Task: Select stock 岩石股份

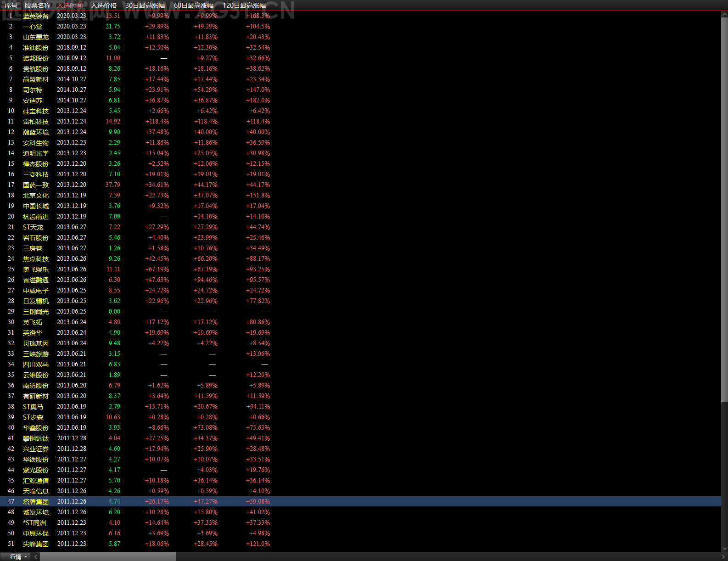Action: pos(36,238)
